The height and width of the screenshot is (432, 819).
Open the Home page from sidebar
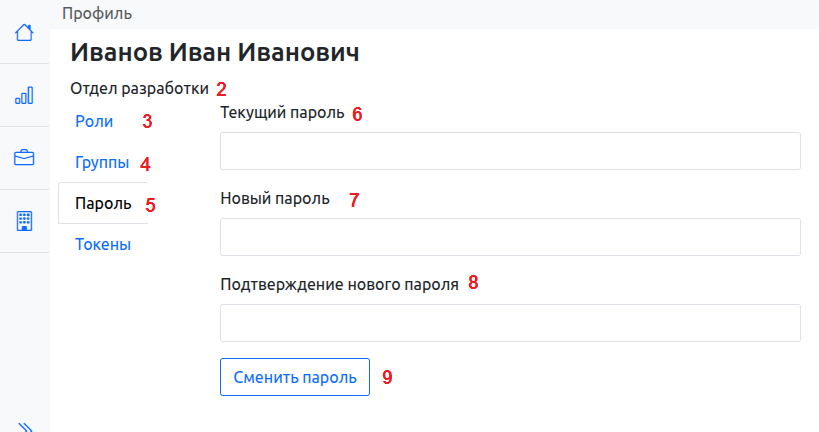[x=24, y=32]
